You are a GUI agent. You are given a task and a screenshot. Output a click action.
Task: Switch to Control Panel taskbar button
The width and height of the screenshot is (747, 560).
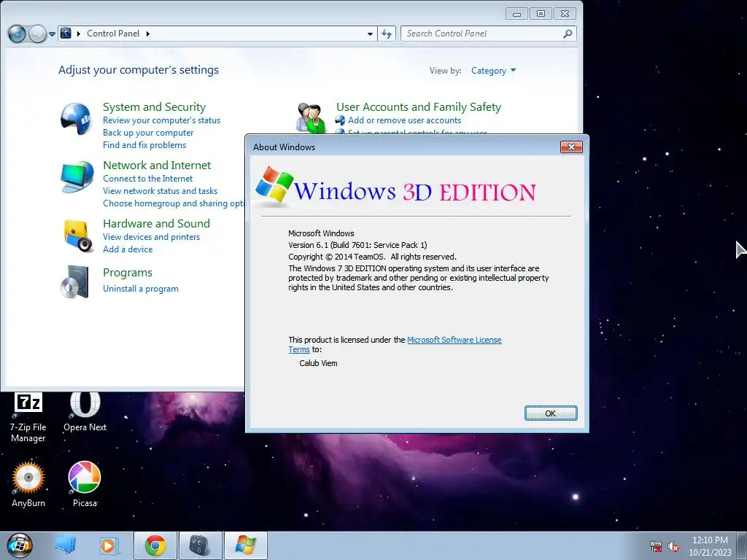[x=200, y=545]
